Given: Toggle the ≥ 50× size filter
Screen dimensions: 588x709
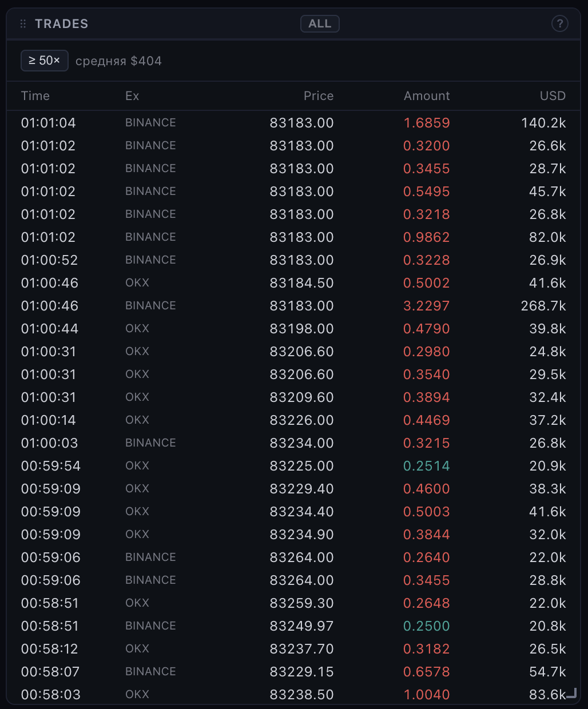Looking at the screenshot, I should coord(45,61).
